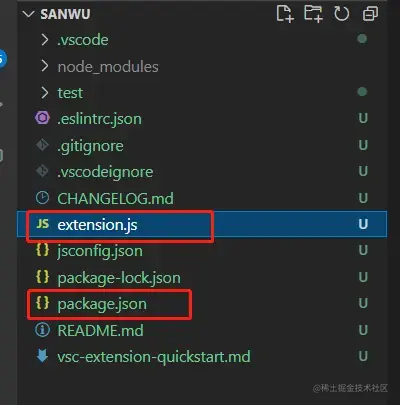Click the New File icon in explorer header
Screen dimensions: 400x405
click(285, 14)
